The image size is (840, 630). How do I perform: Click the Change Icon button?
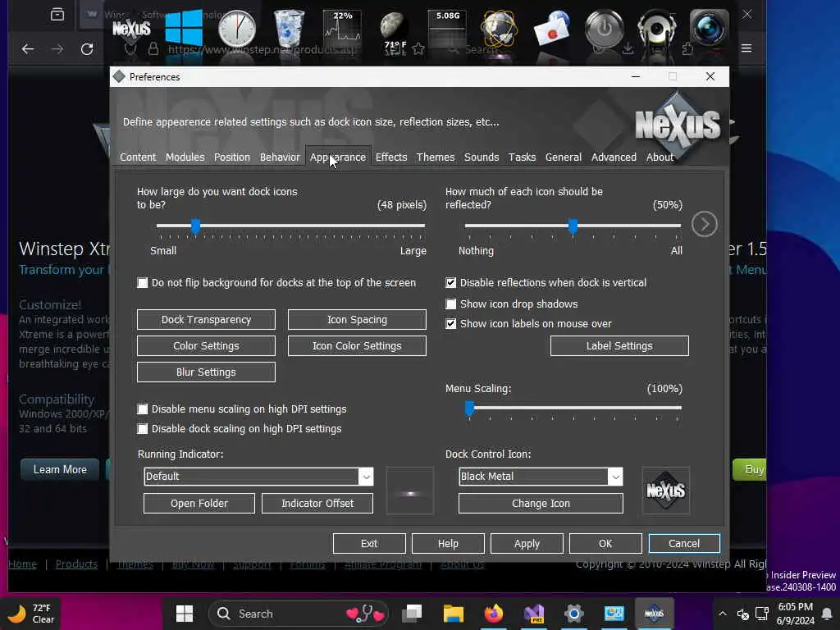[541, 503]
